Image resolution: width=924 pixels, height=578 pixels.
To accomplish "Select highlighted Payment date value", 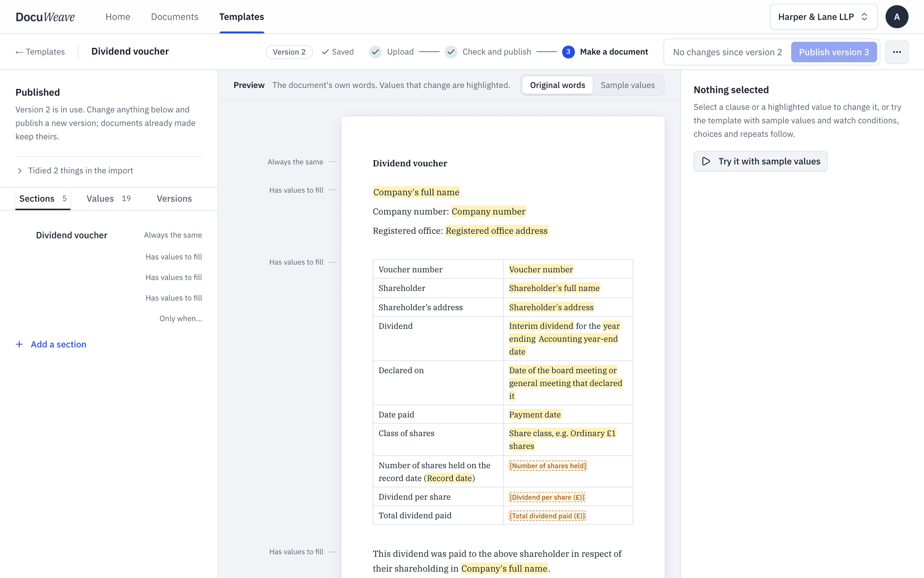I will [535, 415].
